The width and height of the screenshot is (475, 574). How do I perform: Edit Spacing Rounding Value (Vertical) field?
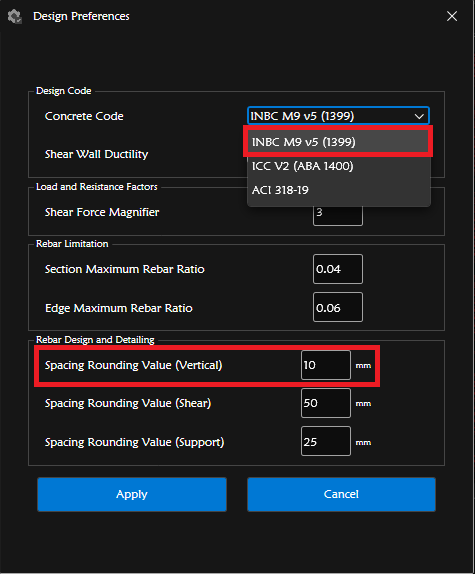326,365
